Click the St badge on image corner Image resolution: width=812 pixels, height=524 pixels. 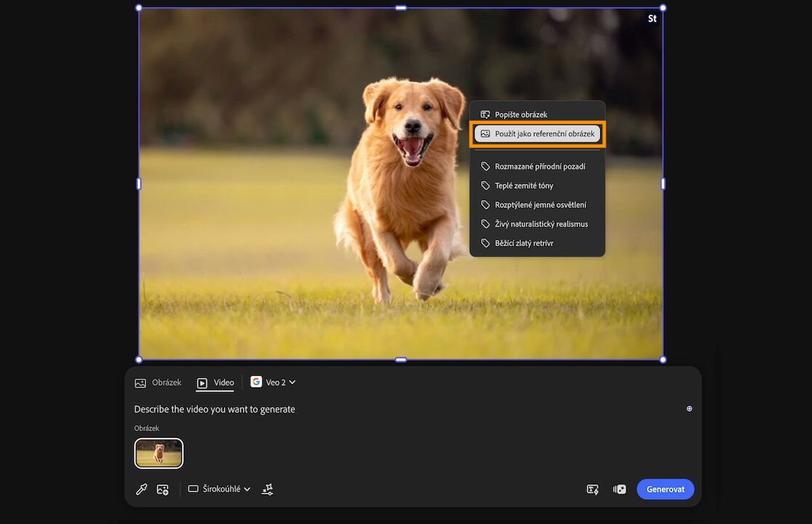[x=652, y=19]
